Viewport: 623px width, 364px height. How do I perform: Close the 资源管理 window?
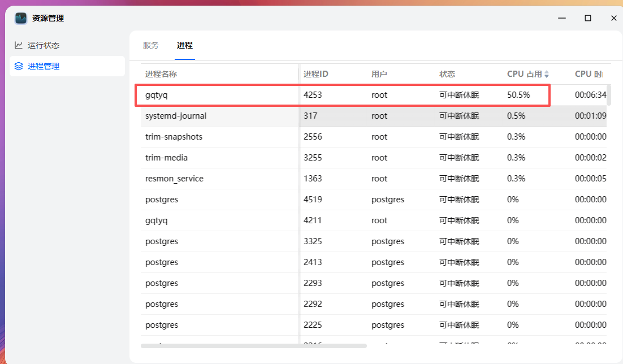point(614,18)
